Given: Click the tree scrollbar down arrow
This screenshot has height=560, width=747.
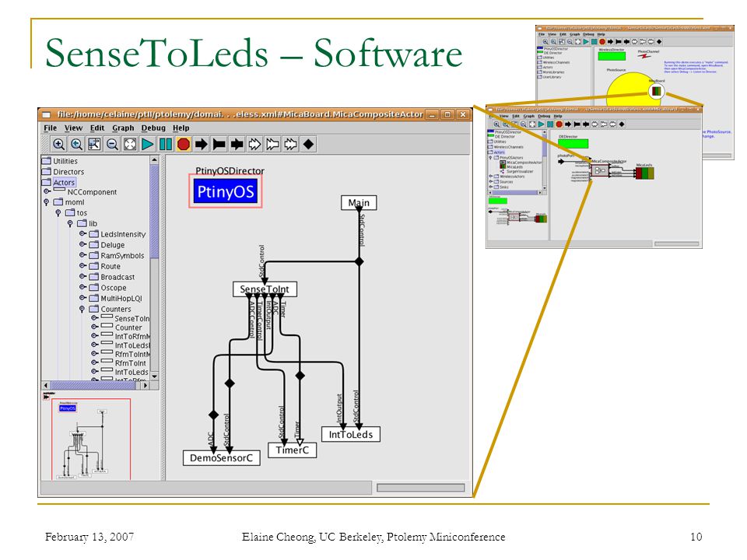Looking at the screenshot, I should tap(154, 376).
